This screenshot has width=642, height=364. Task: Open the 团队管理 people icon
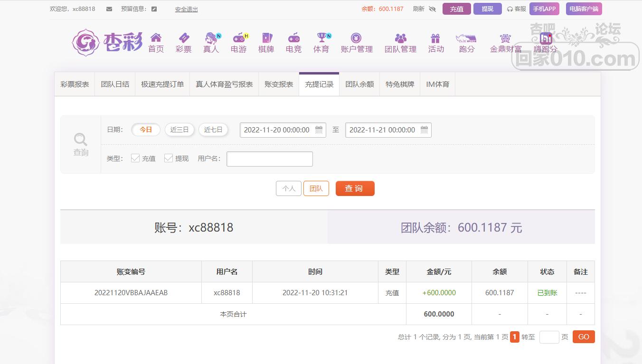(x=400, y=38)
